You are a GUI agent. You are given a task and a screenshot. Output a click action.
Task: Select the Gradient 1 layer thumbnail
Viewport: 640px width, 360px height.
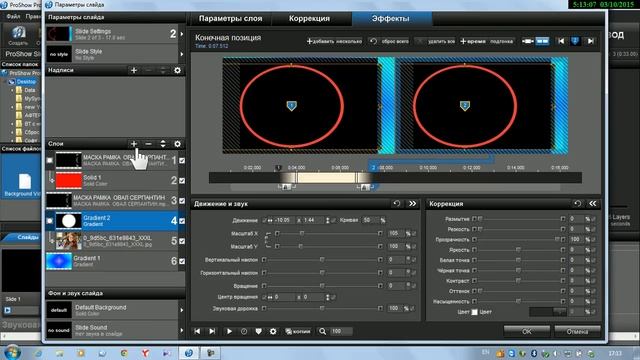click(59, 261)
